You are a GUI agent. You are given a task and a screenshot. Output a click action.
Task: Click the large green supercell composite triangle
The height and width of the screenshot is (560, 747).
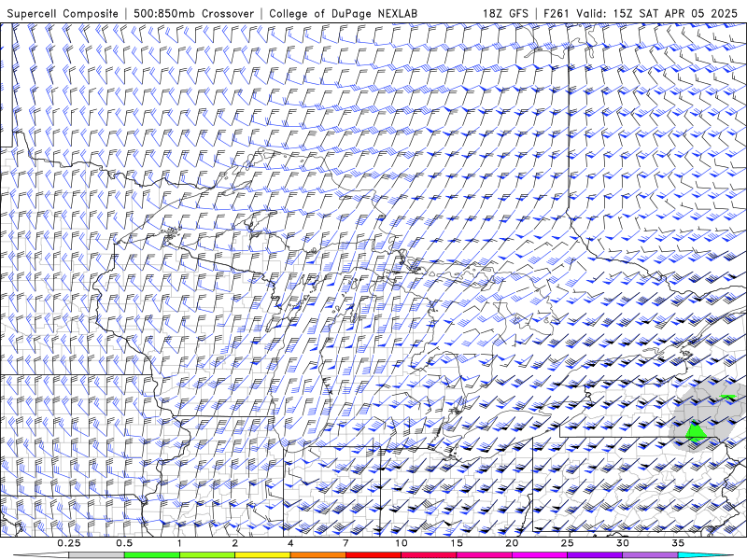[x=697, y=432]
